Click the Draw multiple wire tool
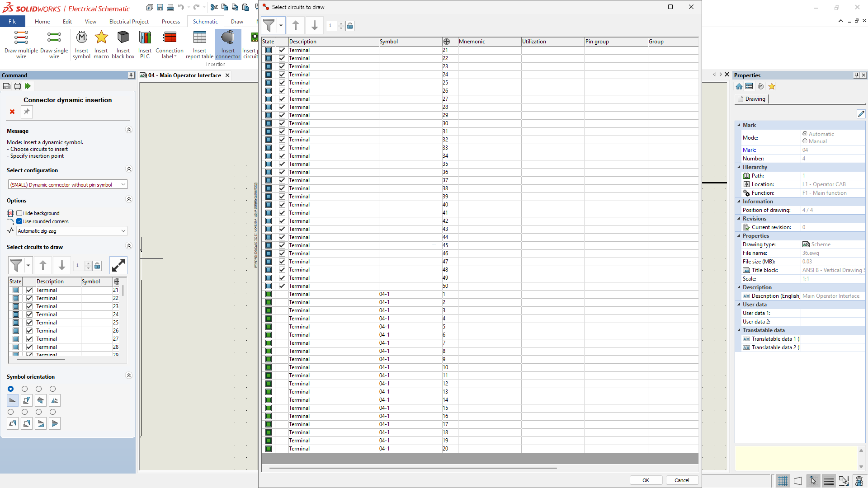Screen dimensions: 868x488 [x=21, y=44]
